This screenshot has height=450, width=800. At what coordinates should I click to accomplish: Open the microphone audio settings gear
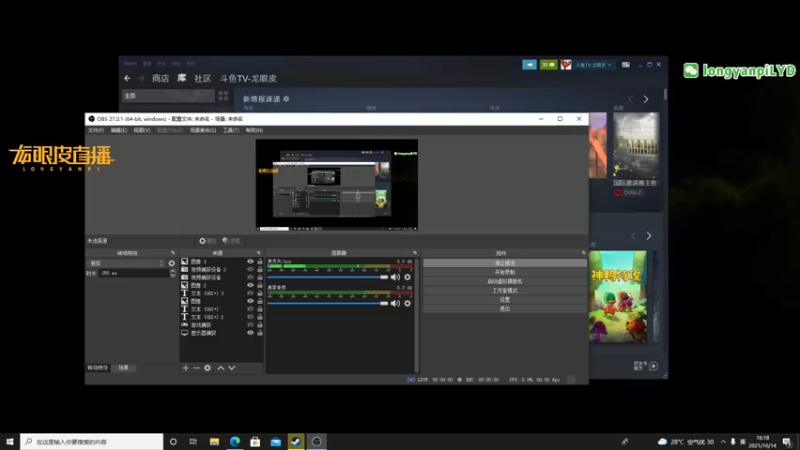(x=407, y=277)
